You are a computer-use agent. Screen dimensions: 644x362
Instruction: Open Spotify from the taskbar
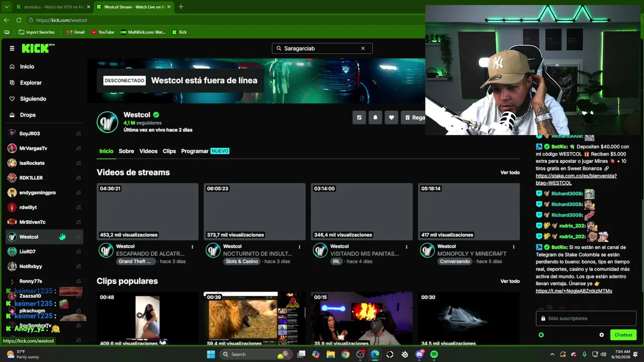click(x=434, y=354)
